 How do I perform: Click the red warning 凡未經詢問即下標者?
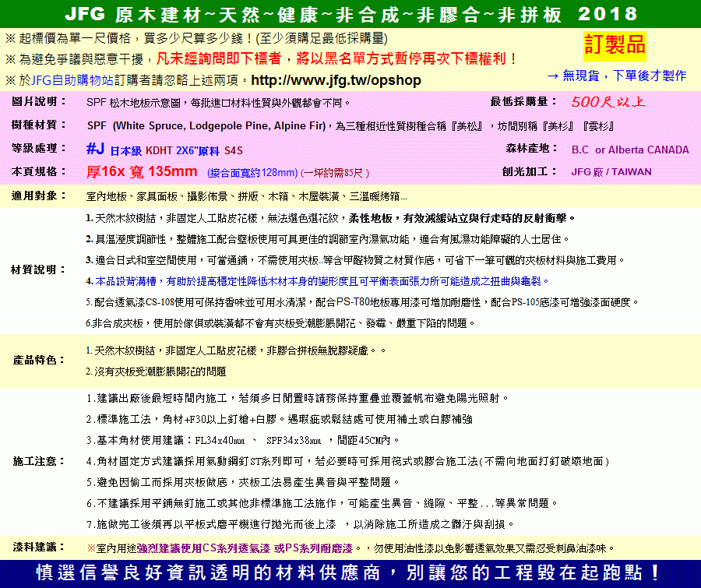coord(219,58)
